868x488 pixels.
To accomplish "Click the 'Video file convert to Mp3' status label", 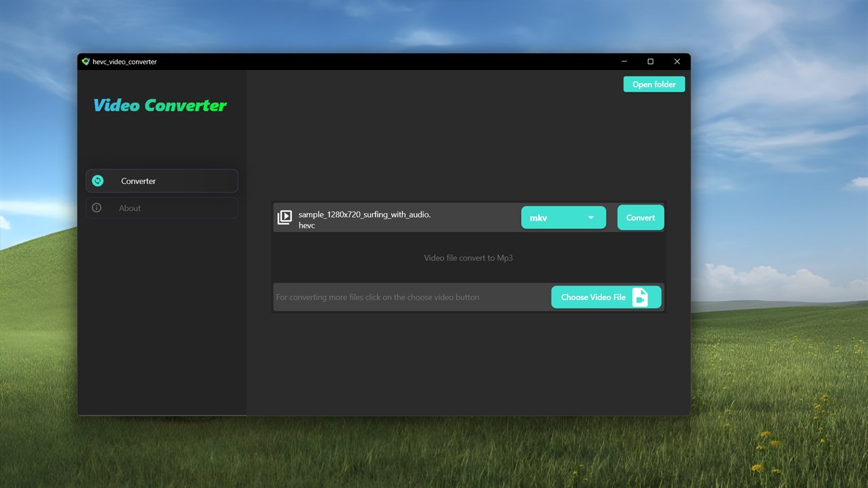I will coord(468,257).
